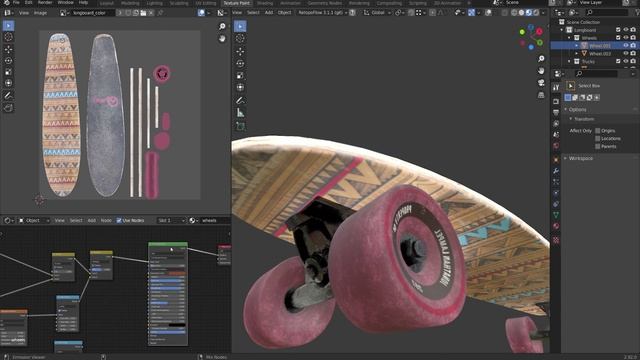Click the red X axis on the navigation gizmo

point(540,31)
